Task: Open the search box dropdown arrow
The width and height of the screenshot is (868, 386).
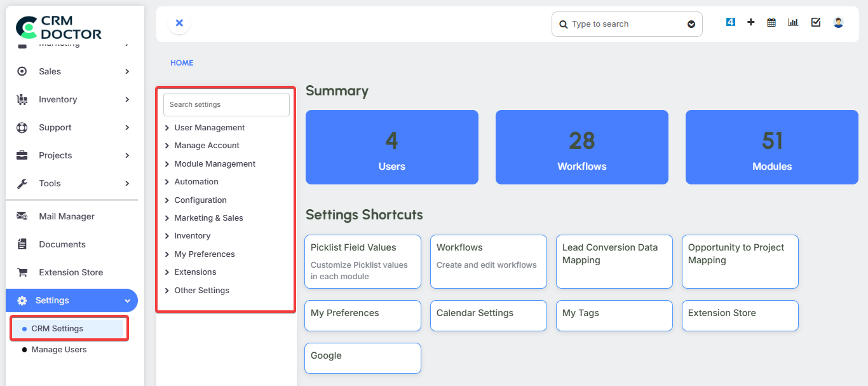Action: pos(691,24)
